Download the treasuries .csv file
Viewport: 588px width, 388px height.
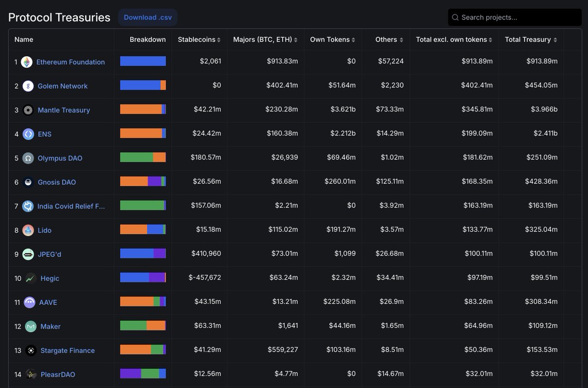(148, 17)
